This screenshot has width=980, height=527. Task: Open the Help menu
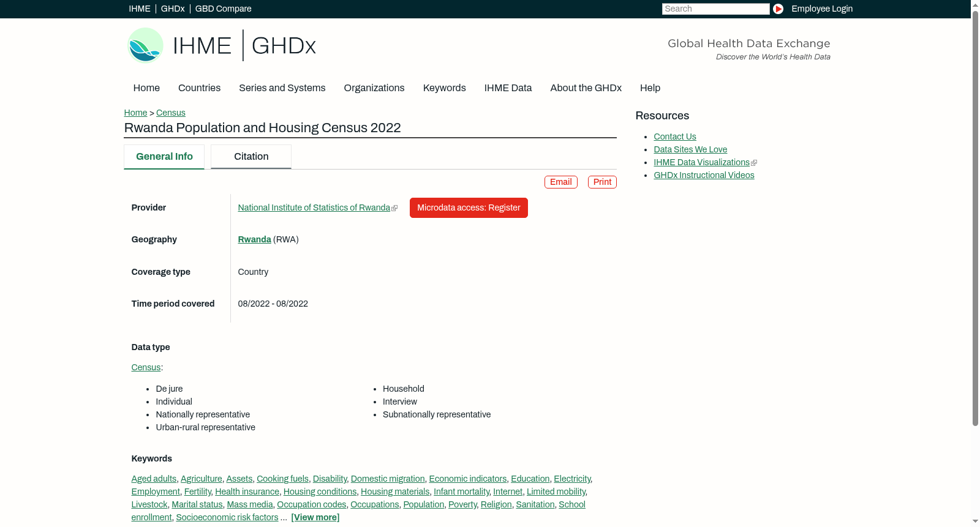point(650,88)
